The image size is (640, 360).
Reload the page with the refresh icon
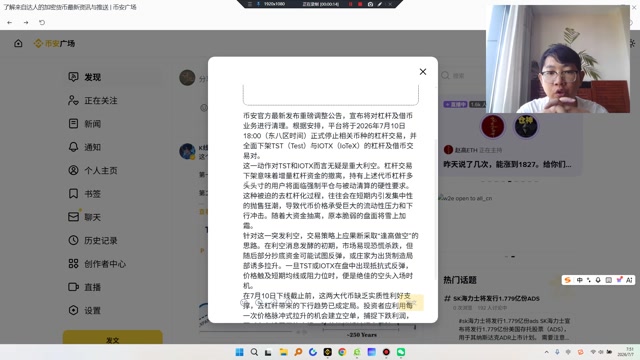click(x=42, y=22)
